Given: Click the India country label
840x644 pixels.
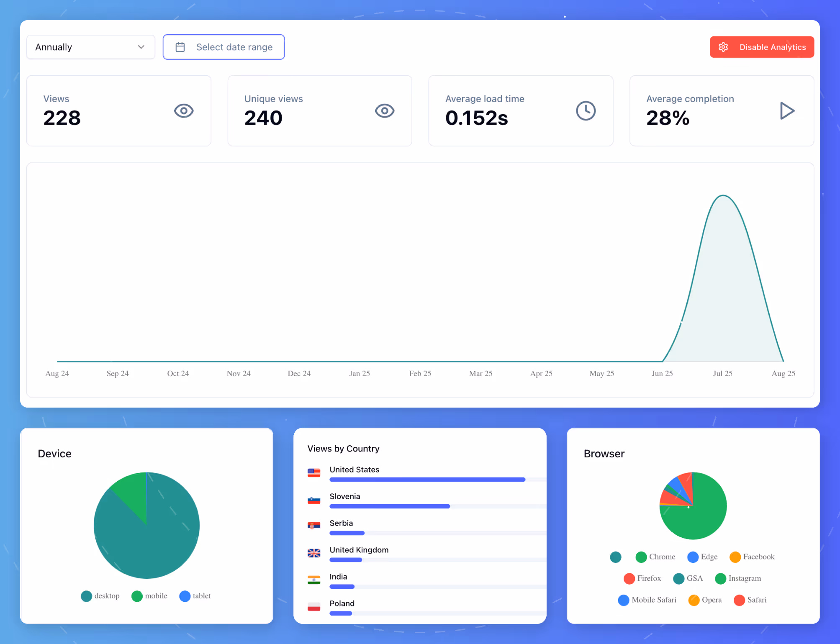Looking at the screenshot, I should [338, 577].
